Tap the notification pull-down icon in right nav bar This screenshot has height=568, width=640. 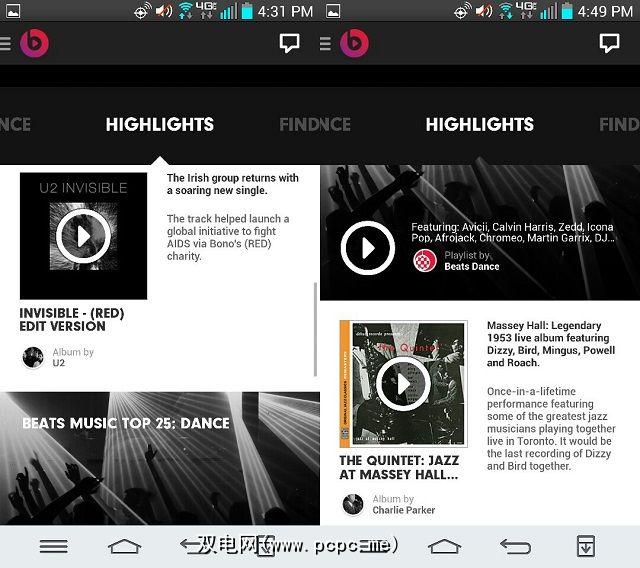(586, 546)
